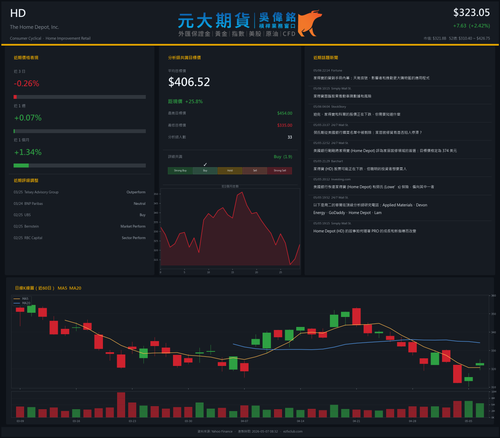500x438 pixels.
Task: Click the UBS rating row
Action: (80, 215)
